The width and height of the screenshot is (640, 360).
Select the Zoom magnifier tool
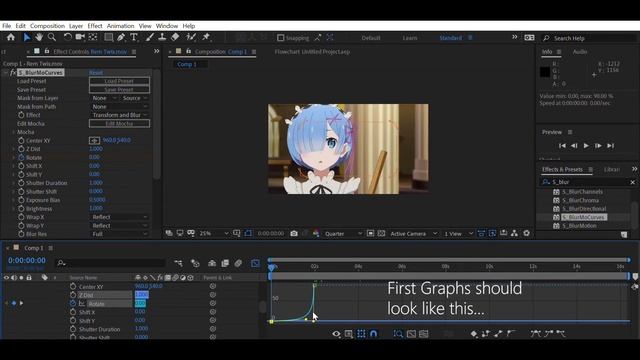(52, 37)
